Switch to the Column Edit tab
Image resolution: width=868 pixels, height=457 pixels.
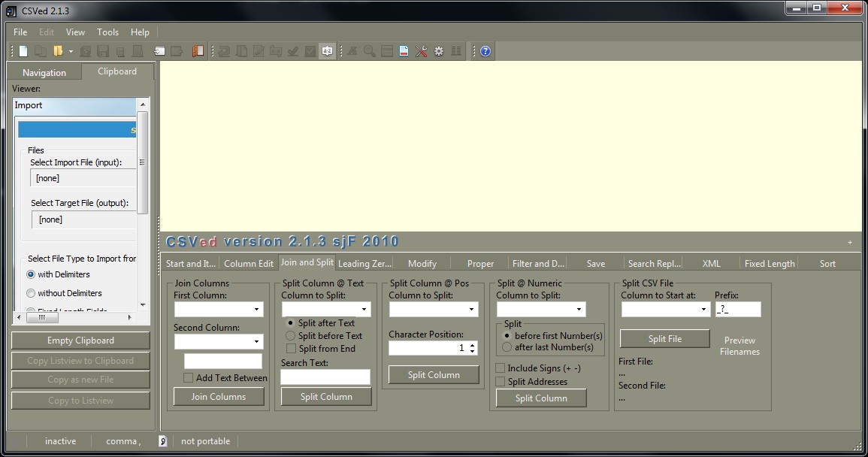249,264
